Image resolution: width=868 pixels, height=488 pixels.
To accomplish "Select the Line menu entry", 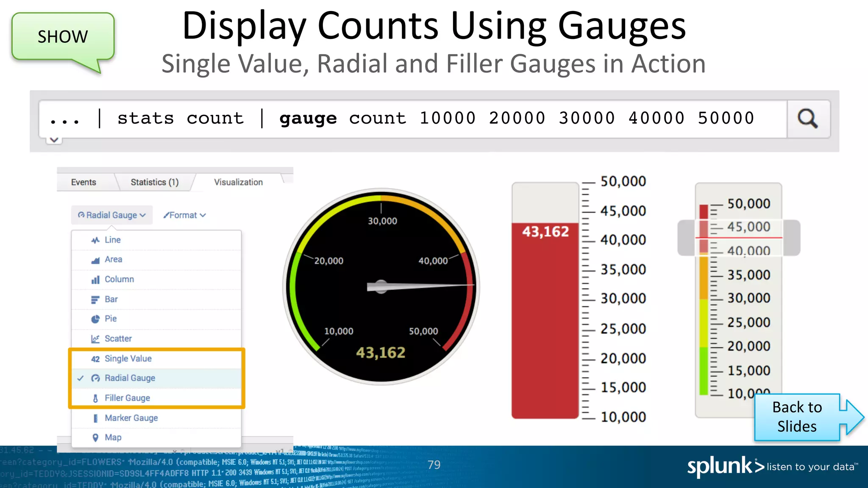I will coord(156,240).
